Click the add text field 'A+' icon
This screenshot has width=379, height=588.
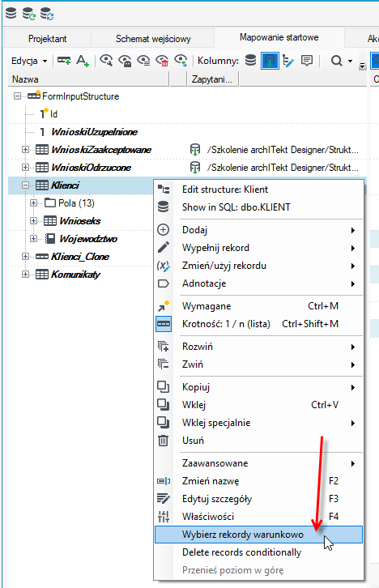(83, 61)
